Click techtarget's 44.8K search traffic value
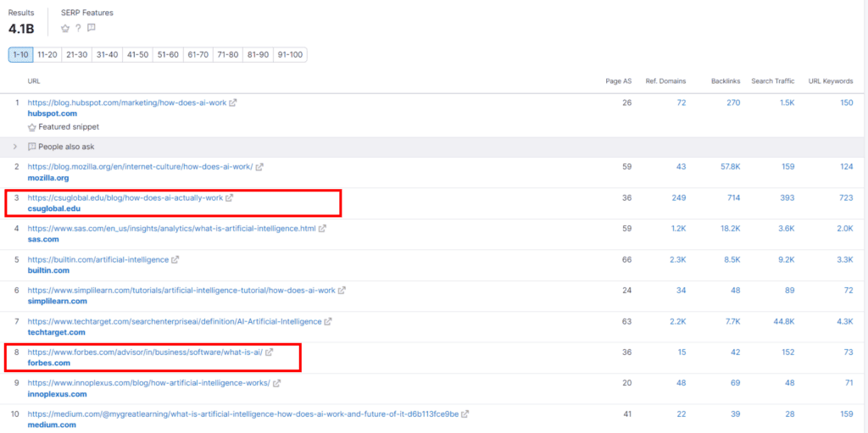This screenshot has height=433, width=868. [784, 321]
